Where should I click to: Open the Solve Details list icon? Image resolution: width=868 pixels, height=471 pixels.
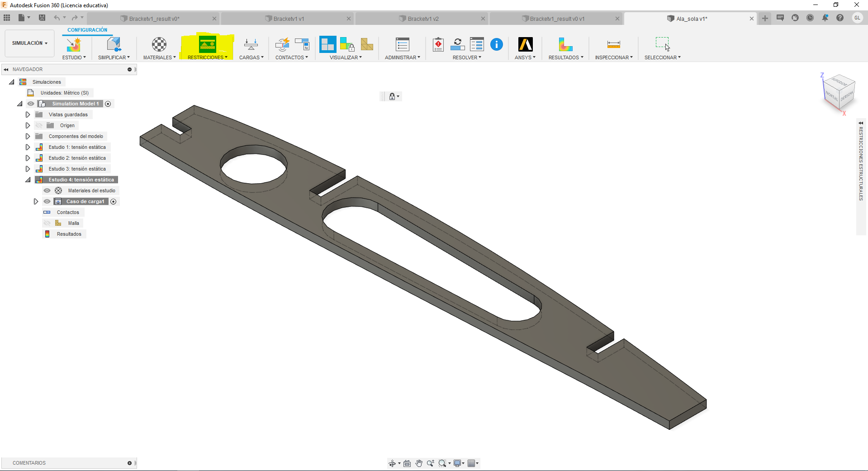coord(477,44)
